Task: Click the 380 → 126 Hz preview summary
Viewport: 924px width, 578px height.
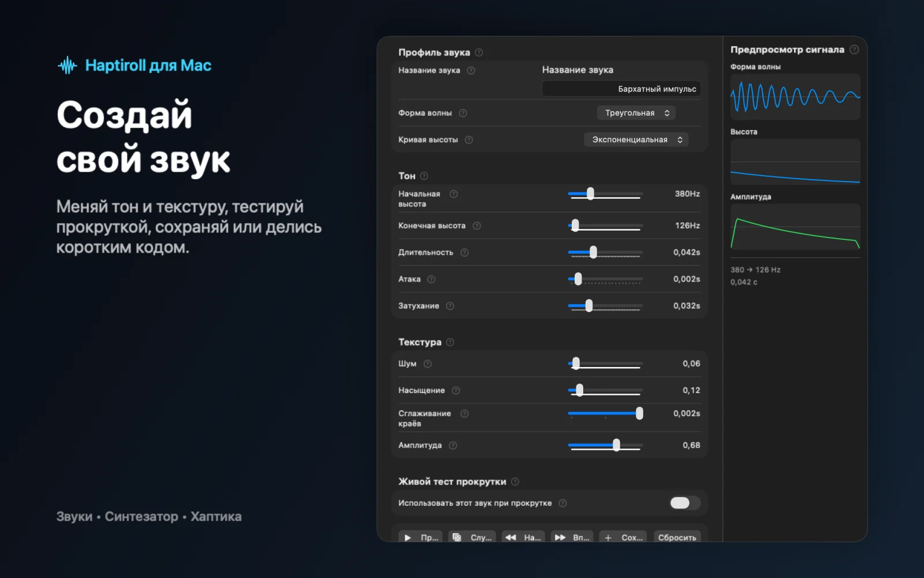Action: [755, 270]
